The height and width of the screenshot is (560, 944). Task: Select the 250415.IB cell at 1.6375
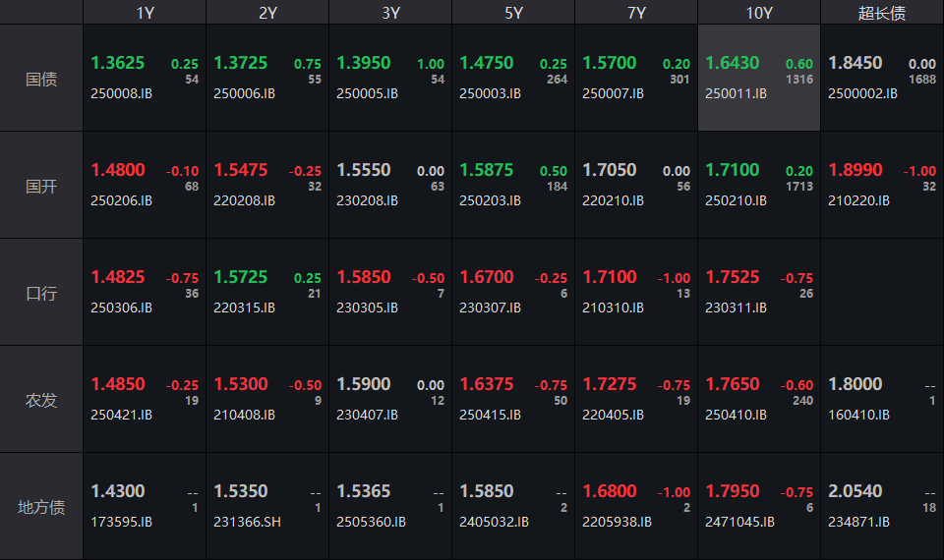(x=512, y=400)
